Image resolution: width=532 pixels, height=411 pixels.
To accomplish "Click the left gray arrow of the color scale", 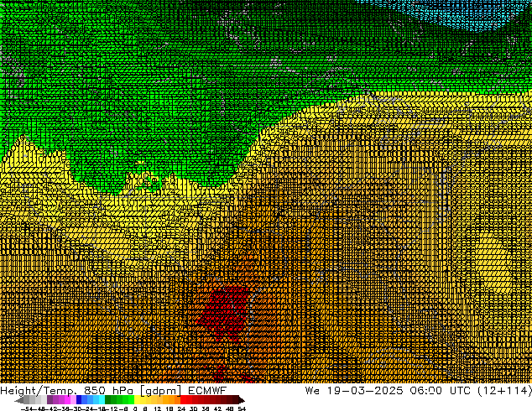I will coord(19,400).
